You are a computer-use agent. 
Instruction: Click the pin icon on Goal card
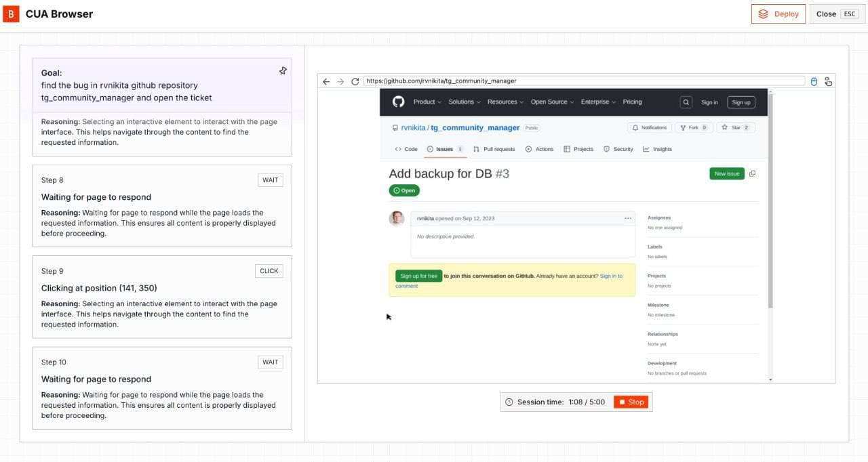click(x=283, y=71)
